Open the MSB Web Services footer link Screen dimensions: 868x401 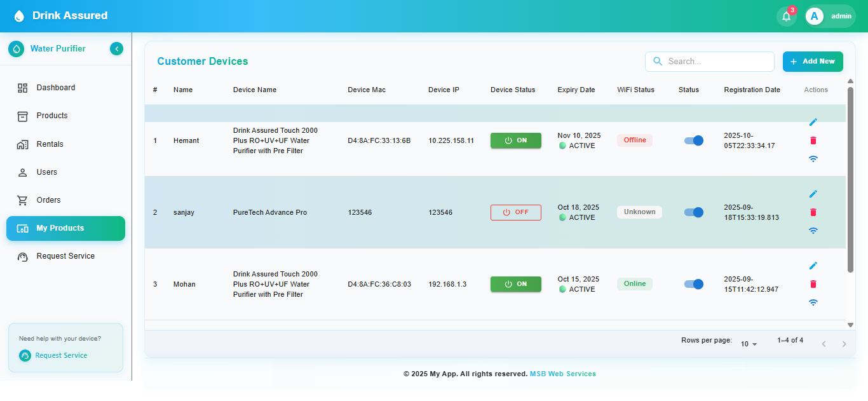coord(563,374)
